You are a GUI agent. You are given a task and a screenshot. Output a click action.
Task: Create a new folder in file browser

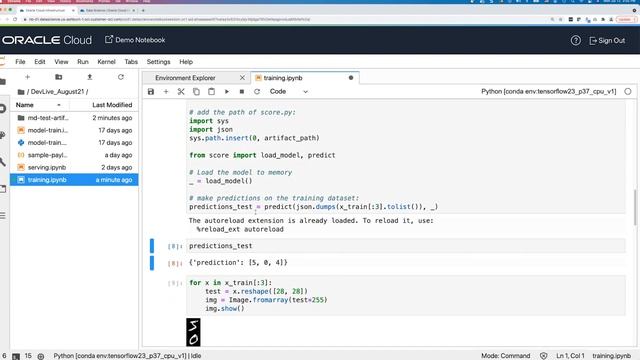[58, 77]
